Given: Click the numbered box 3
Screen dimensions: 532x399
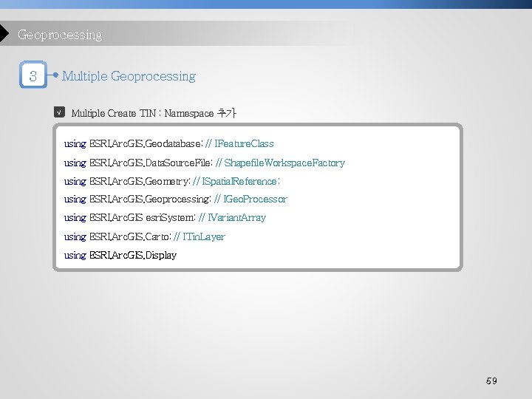Looking at the screenshot, I should (x=33, y=75).
